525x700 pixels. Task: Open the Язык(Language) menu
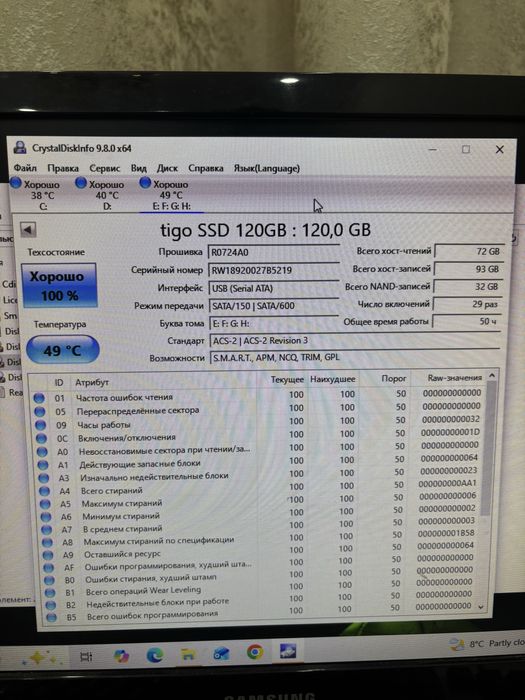coord(267,168)
